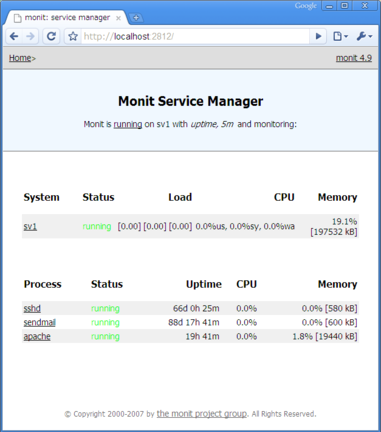Click sshd memory 0.0% [580 kB]
381x432 pixels.
tap(329, 308)
